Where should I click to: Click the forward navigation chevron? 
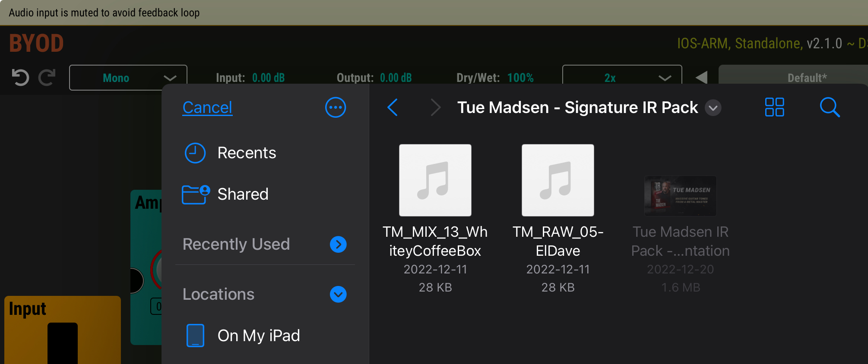(436, 107)
